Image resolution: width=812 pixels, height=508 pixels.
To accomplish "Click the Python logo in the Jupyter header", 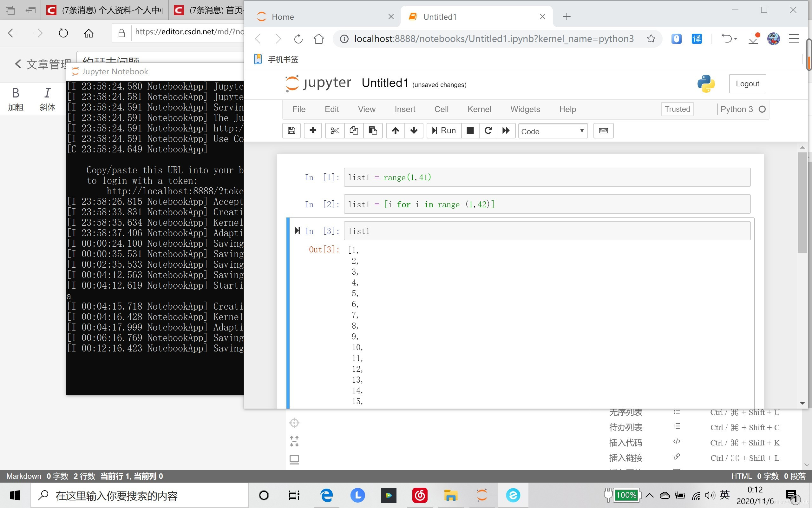I will click(706, 84).
